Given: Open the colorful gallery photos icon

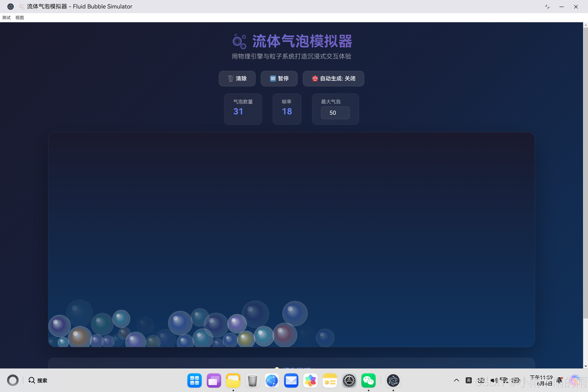Looking at the screenshot, I should tap(311, 381).
